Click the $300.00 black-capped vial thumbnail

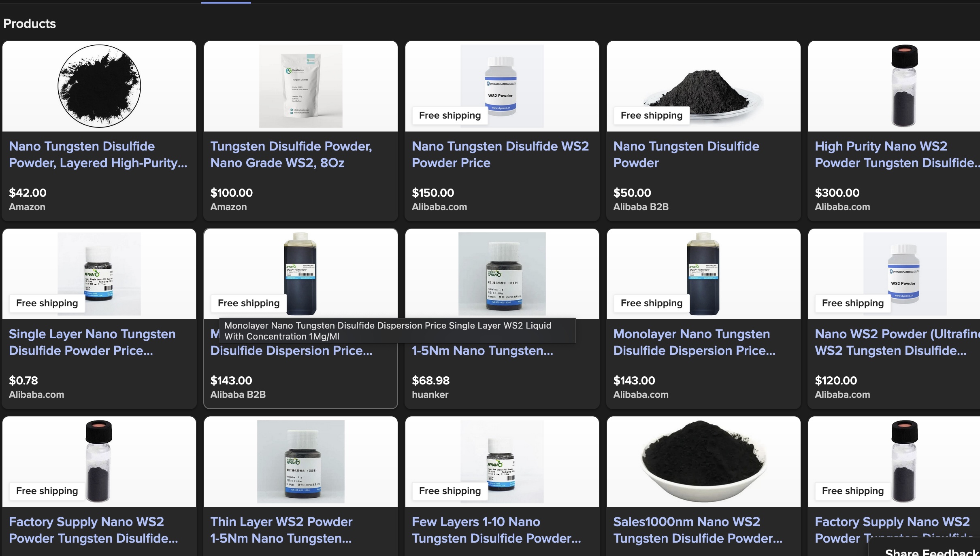point(904,86)
